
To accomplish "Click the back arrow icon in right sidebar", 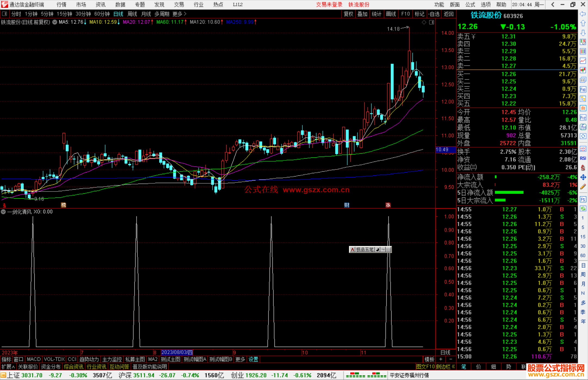I will pyautogui.click(x=583, y=14).
